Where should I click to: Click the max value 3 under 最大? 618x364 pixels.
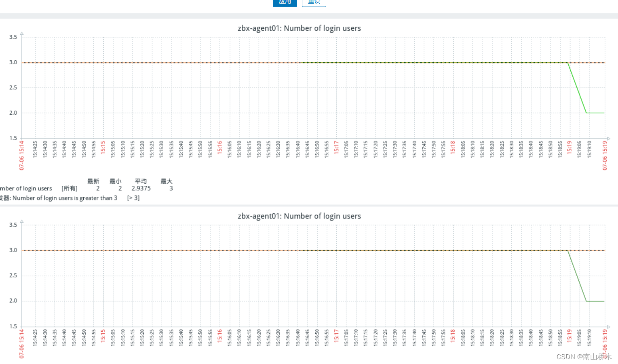pos(171,188)
